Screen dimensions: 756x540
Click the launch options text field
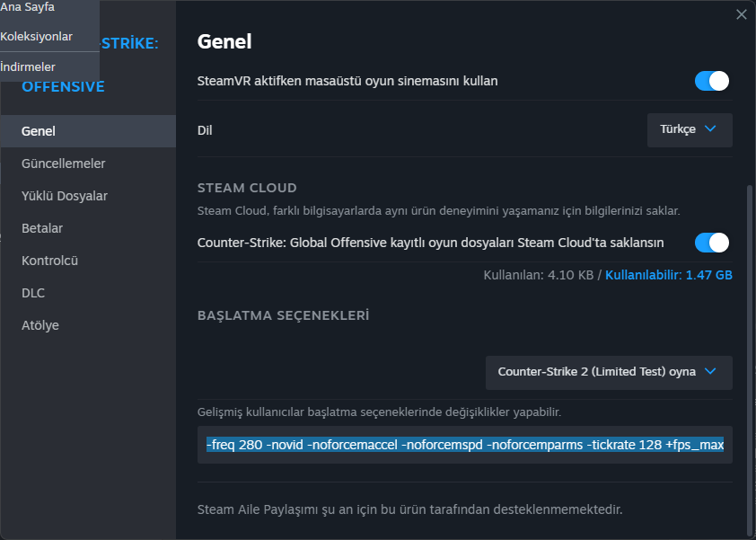tap(464, 445)
